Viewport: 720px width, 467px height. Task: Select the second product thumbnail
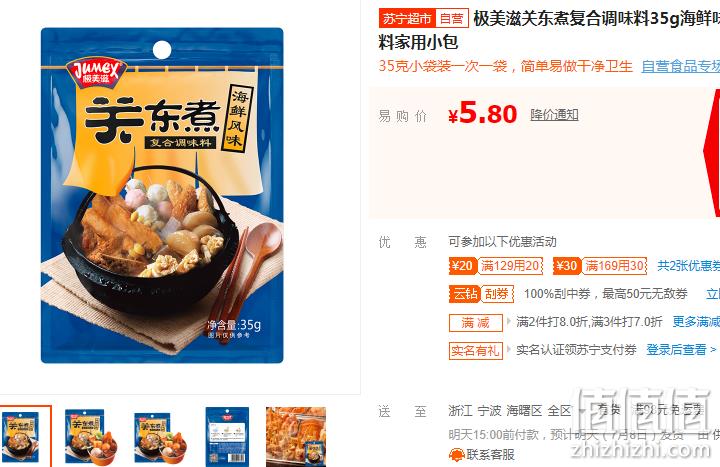point(90,436)
